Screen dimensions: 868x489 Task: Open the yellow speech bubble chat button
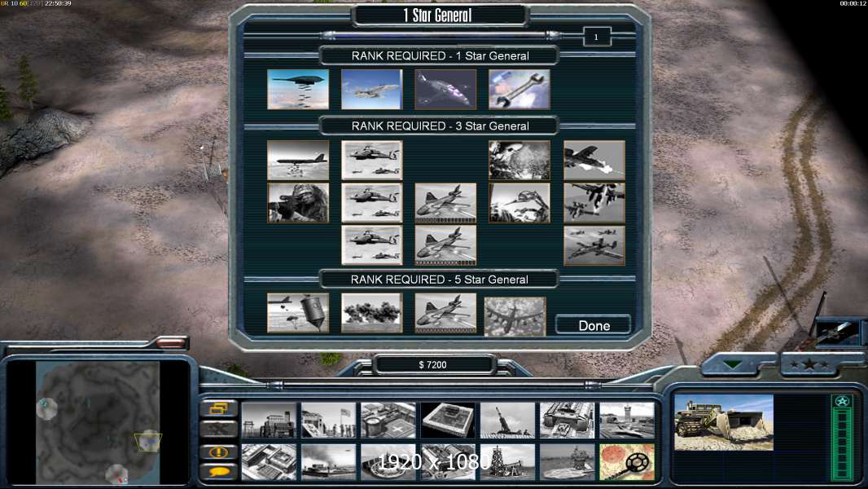click(x=219, y=472)
